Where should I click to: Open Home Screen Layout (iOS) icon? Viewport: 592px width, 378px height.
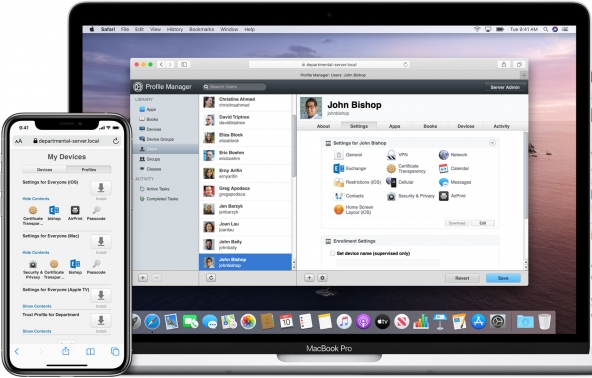pos(339,209)
